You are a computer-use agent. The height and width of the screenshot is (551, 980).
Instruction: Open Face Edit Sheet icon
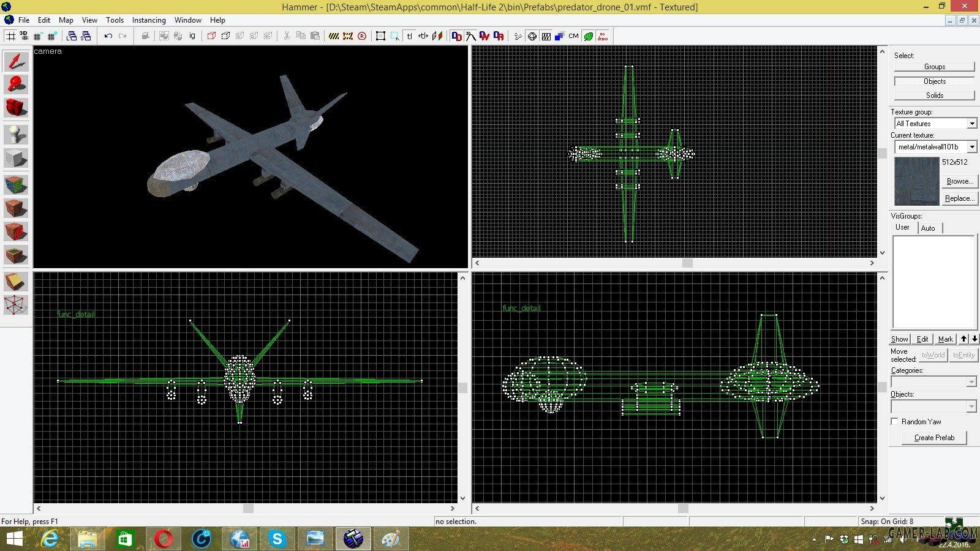click(437, 36)
